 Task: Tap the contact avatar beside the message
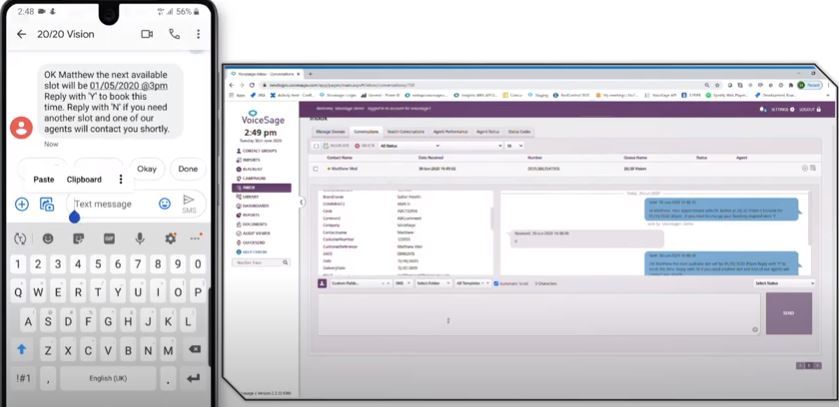point(21,128)
